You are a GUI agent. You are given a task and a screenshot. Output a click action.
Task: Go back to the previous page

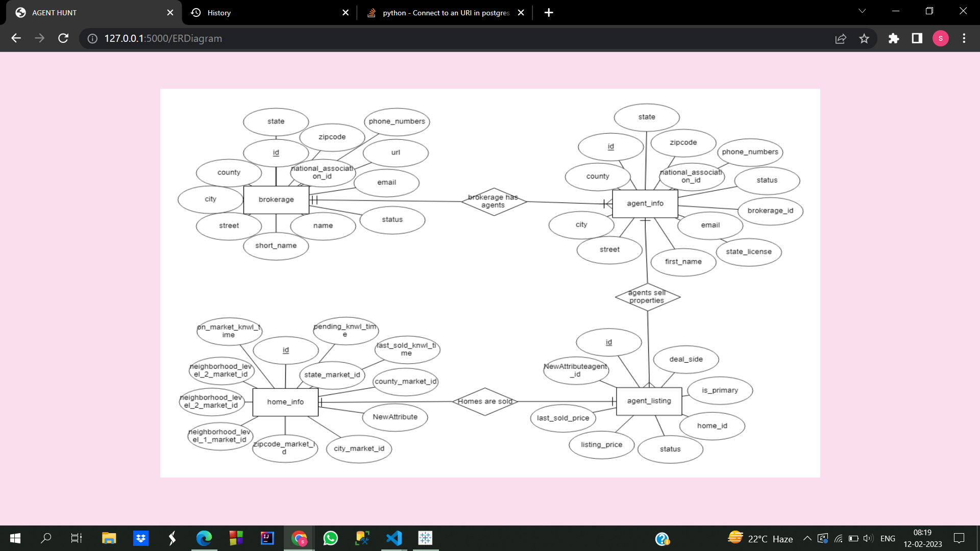click(16, 38)
